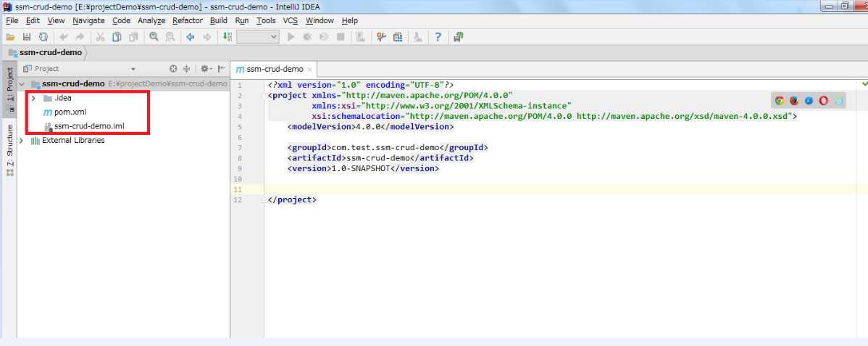This screenshot has width=868, height=346.
Task: Open in Safari browser icon
Action: click(809, 100)
